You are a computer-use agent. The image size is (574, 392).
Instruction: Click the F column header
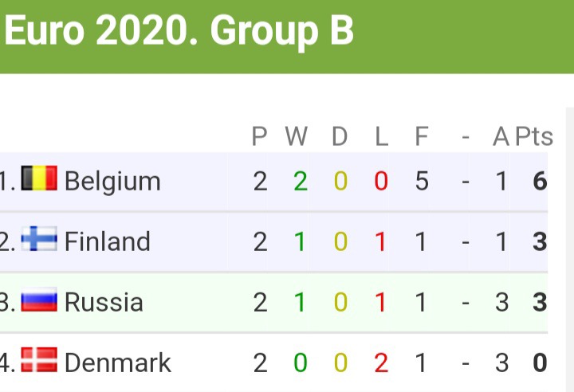421,137
